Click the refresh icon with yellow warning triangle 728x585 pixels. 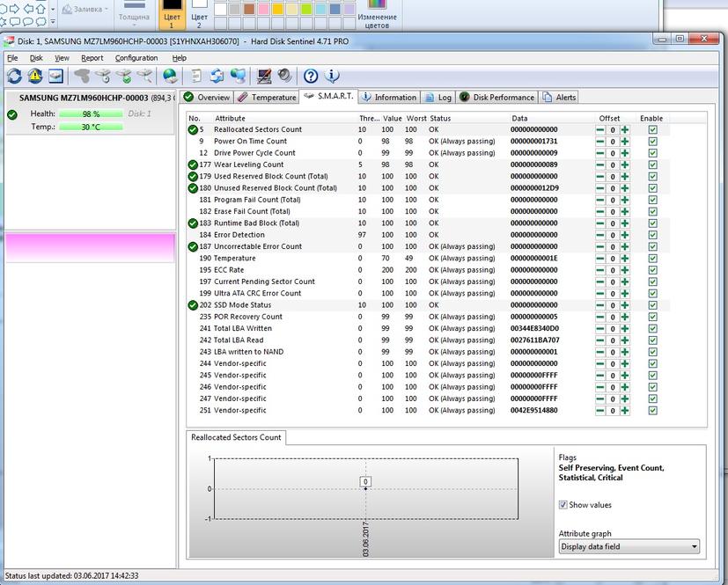35,76
